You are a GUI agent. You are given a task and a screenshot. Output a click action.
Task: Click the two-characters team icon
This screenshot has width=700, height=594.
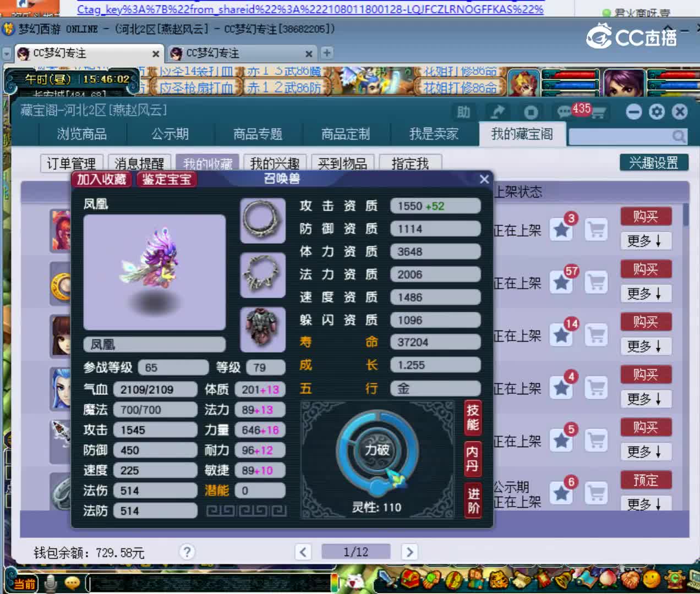[477, 580]
